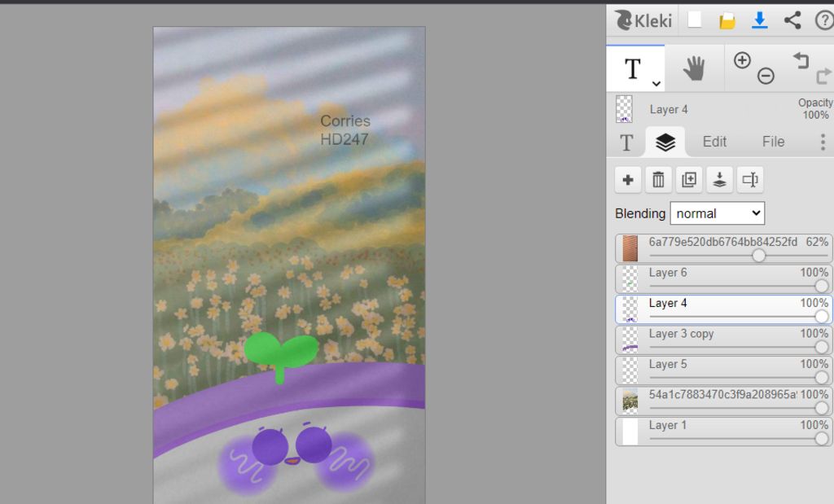Click Layer 4 opacity slider handle
The width and height of the screenshot is (834, 504).
point(822,317)
